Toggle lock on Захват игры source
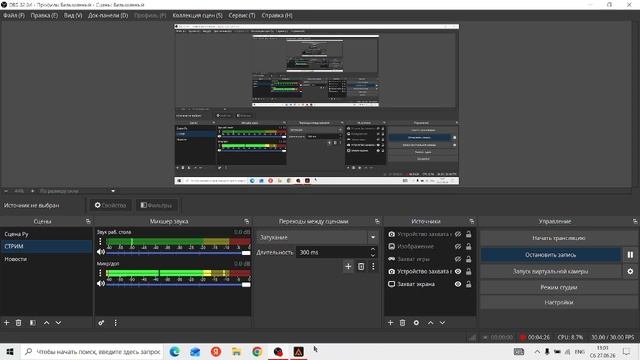 469,259
